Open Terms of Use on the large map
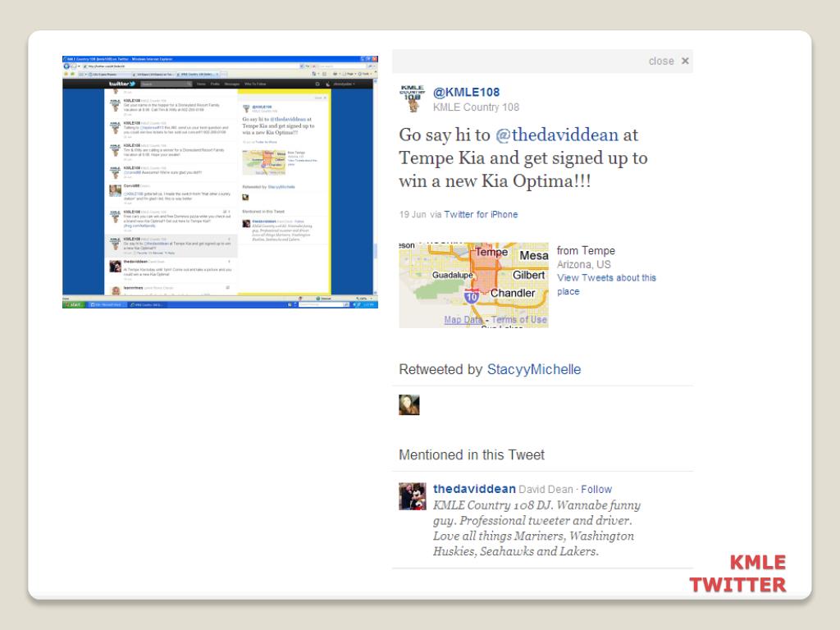The height and width of the screenshot is (630, 840). (518, 320)
